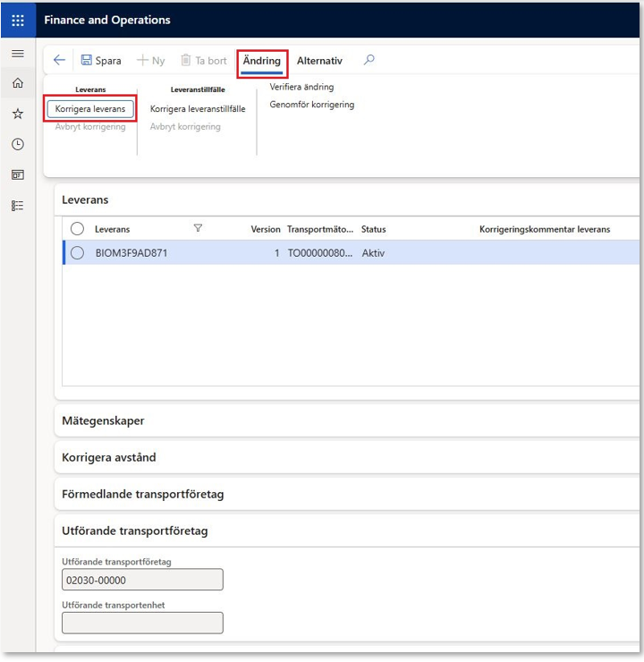644x662 pixels.
Task: Open Workspaces icon in the sidebar
Action: pos(17,174)
